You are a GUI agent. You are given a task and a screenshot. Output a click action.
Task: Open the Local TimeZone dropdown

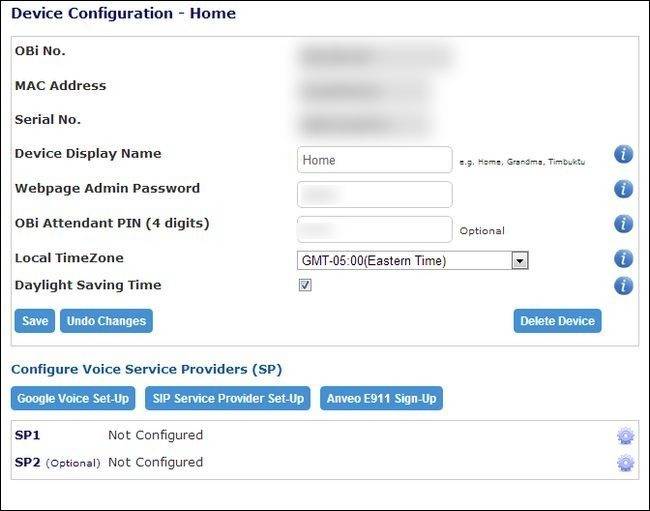click(x=412, y=261)
